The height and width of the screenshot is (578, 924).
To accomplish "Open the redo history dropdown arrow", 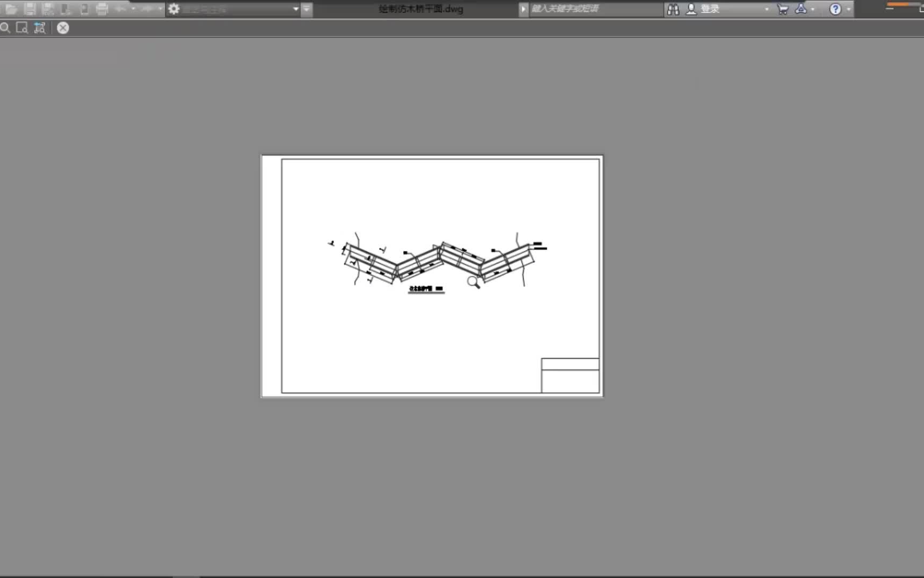I will point(160,9).
